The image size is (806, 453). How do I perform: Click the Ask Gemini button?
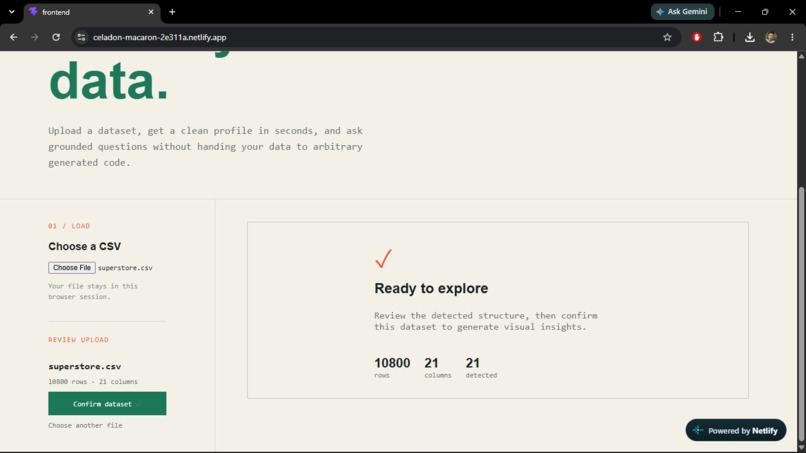(682, 12)
